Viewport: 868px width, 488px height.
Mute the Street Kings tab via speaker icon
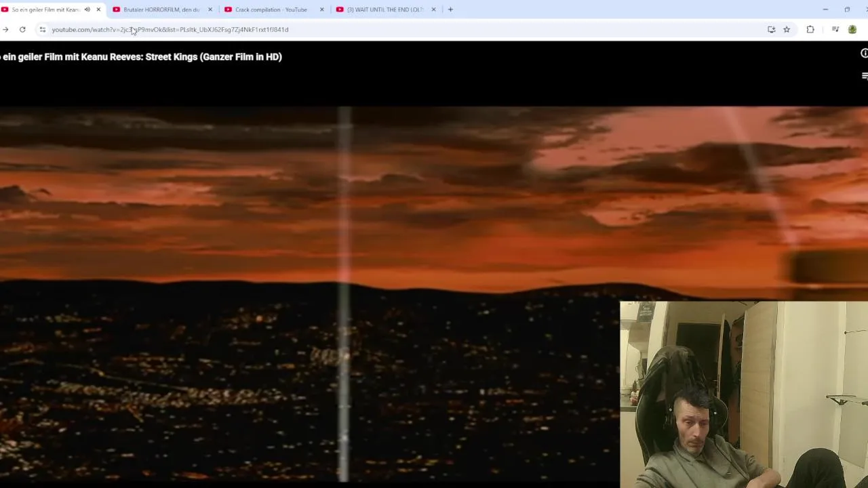coord(87,9)
